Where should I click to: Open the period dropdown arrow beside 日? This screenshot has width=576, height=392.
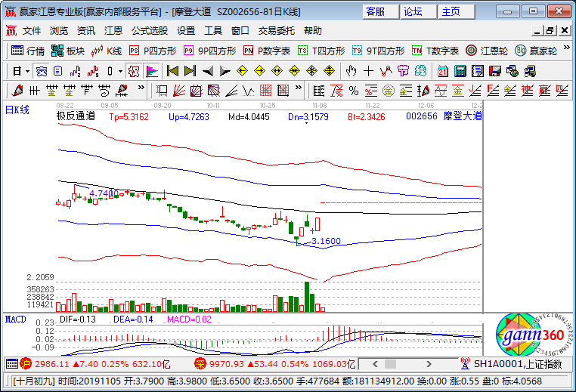27,71
